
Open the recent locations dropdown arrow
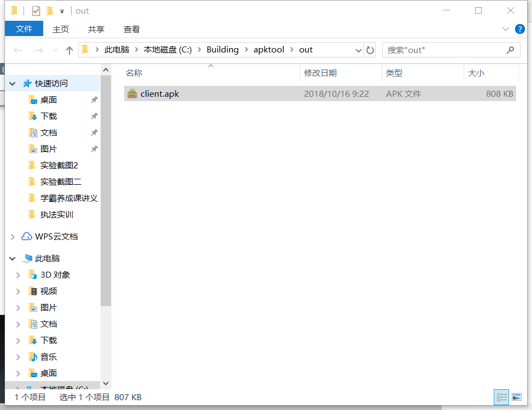[x=55, y=50]
